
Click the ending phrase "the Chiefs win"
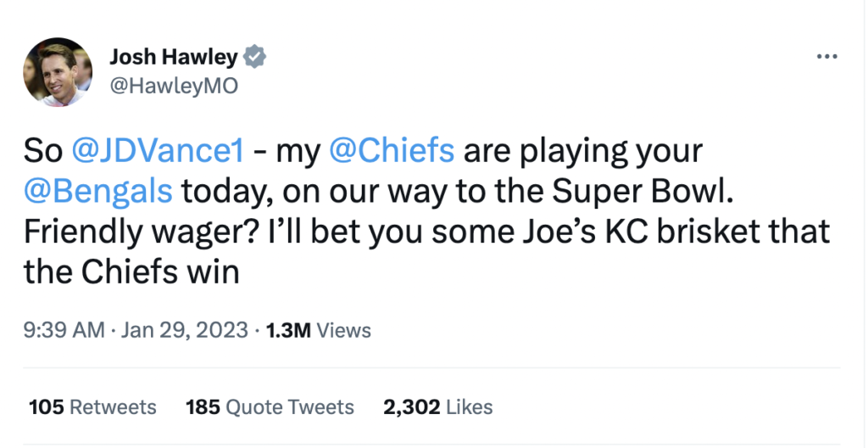[121, 272]
